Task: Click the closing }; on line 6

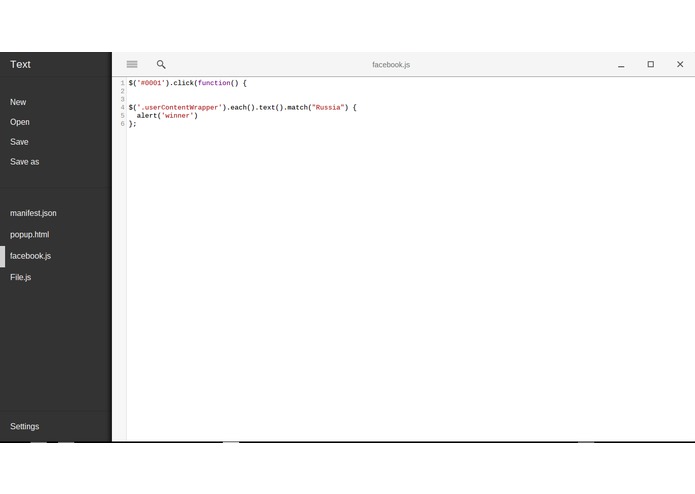Action: [x=133, y=124]
